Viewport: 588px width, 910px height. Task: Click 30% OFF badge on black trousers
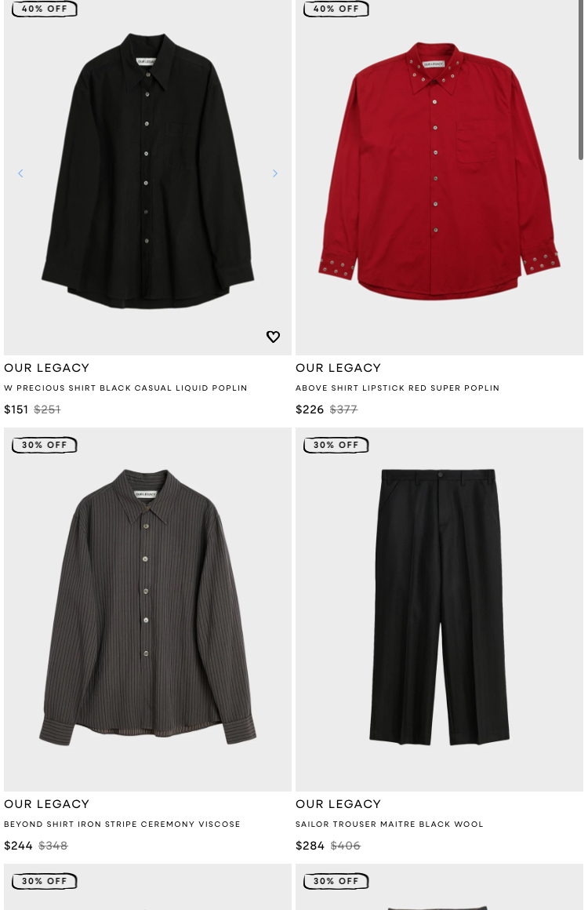(x=336, y=445)
